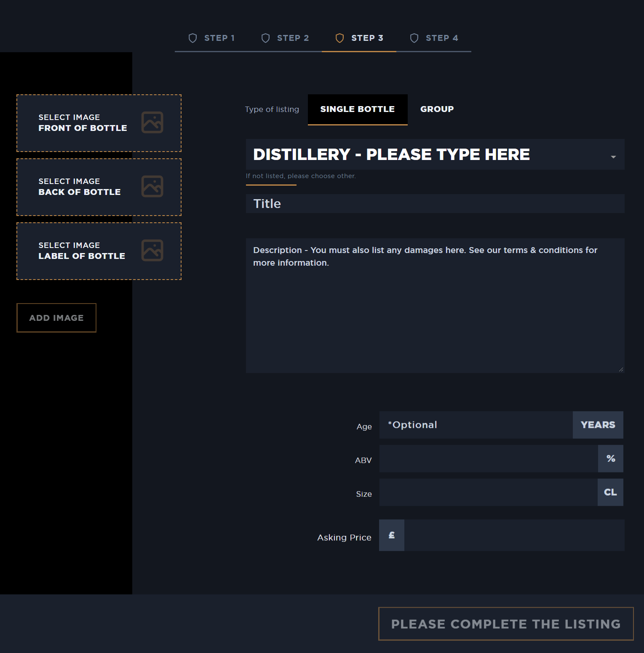Switch listing type to Group
Image resolution: width=644 pixels, height=653 pixels.
[x=437, y=109]
